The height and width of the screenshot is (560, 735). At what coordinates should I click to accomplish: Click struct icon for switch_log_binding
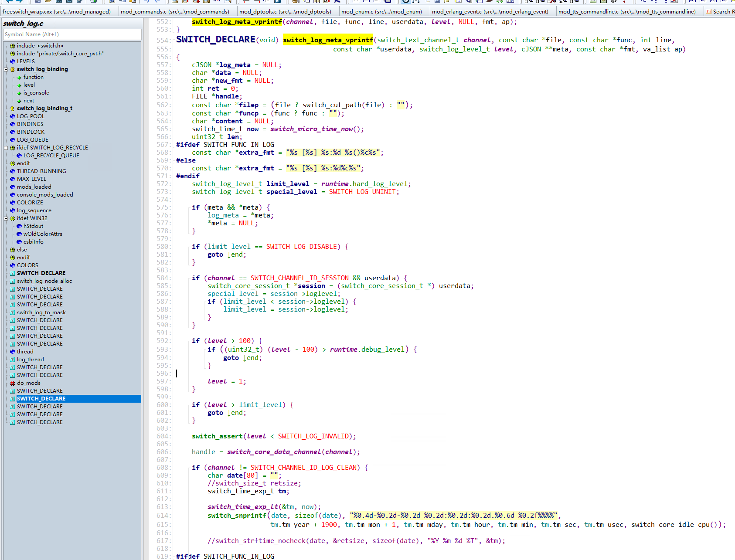pyautogui.click(x=13, y=69)
